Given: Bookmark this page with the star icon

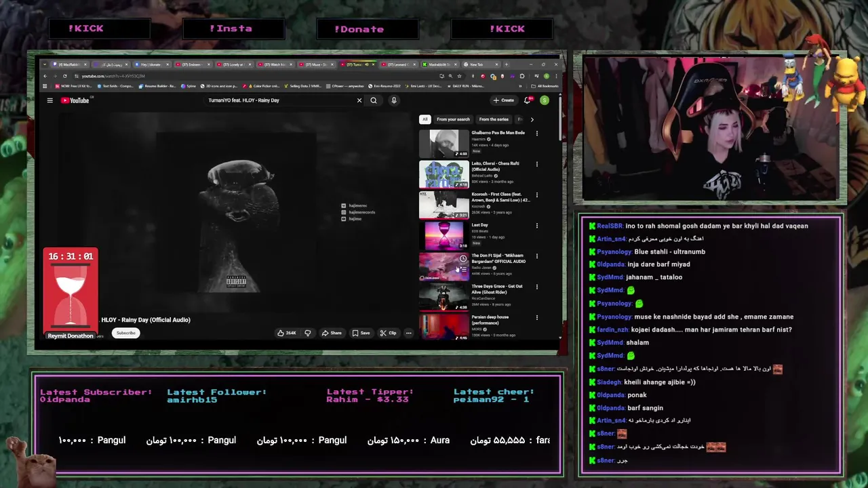Looking at the screenshot, I should click(460, 76).
